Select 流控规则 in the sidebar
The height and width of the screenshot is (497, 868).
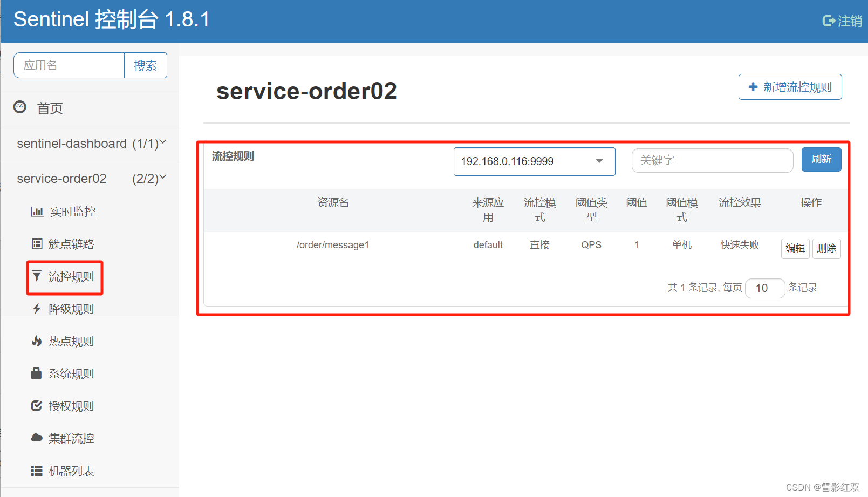(71, 276)
